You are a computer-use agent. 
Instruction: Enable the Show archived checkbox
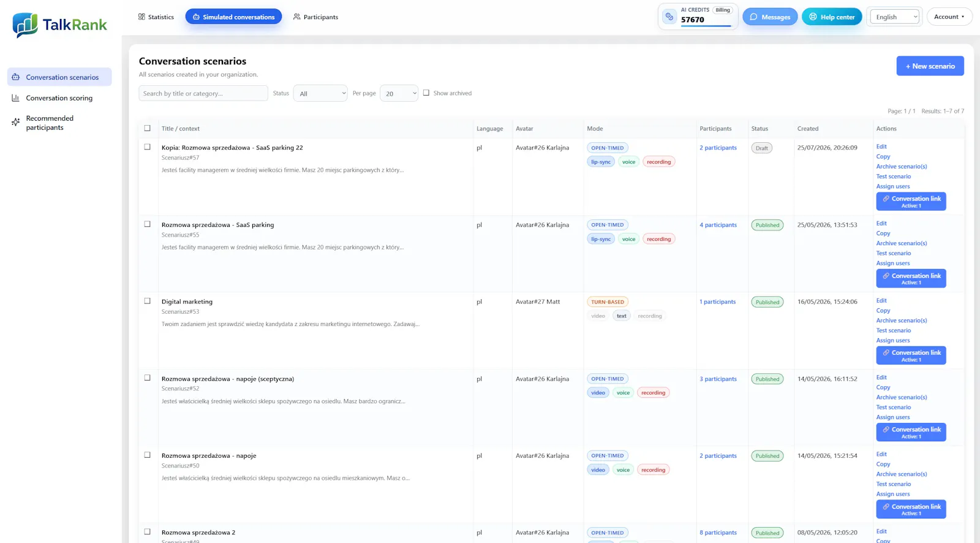pyautogui.click(x=426, y=93)
